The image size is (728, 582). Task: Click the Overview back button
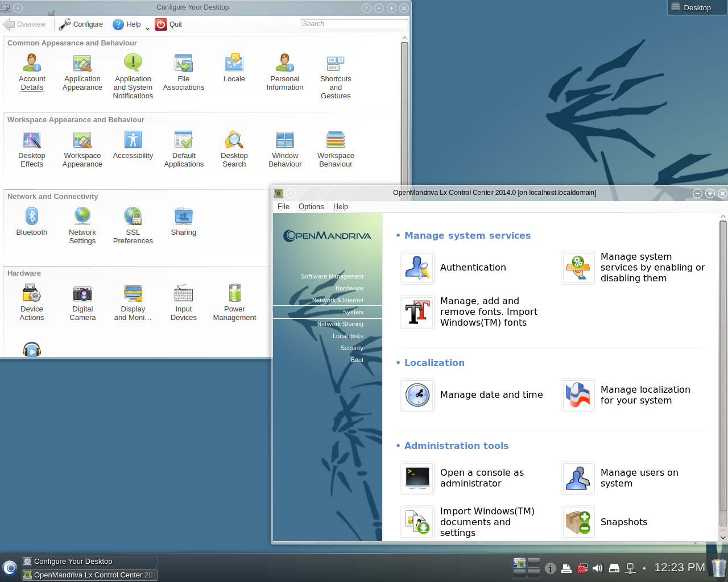24,24
